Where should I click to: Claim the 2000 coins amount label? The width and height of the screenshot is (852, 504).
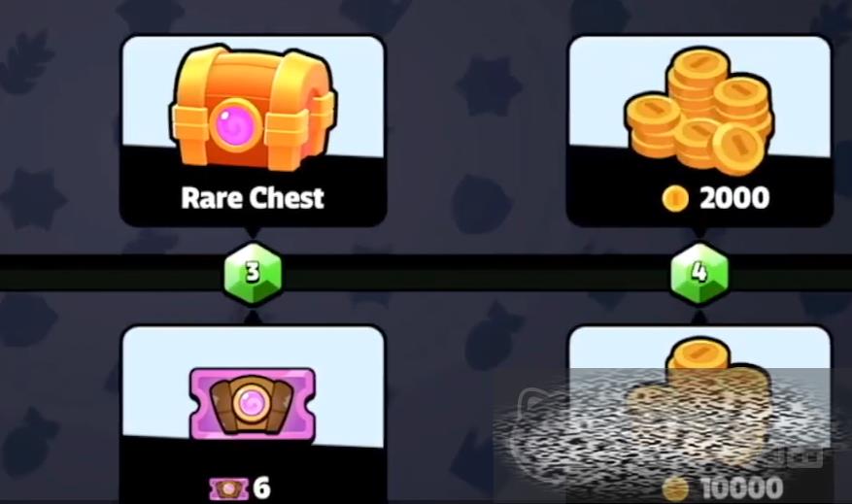pyautogui.click(x=734, y=198)
